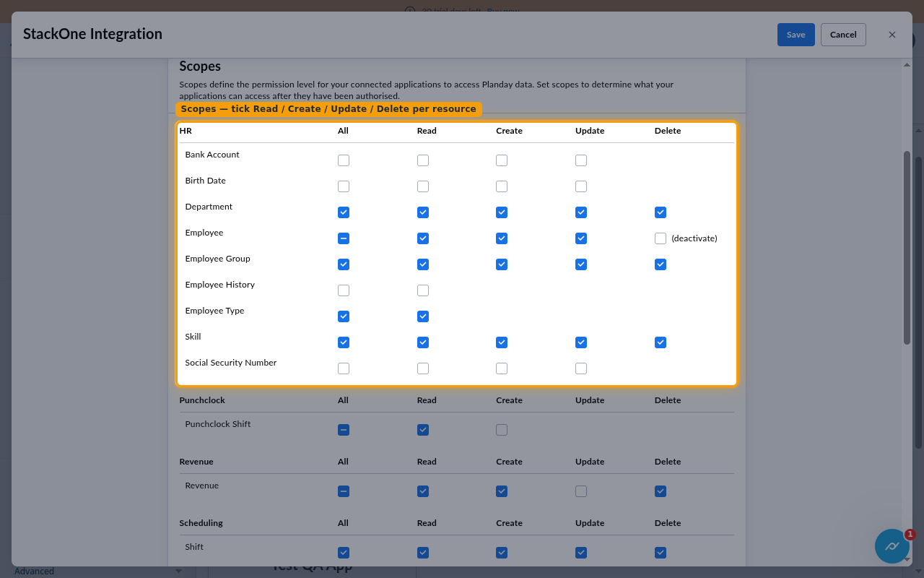Image resolution: width=924 pixels, height=578 pixels.
Task: Untick Department Read checkbox
Action: pos(423,212)
